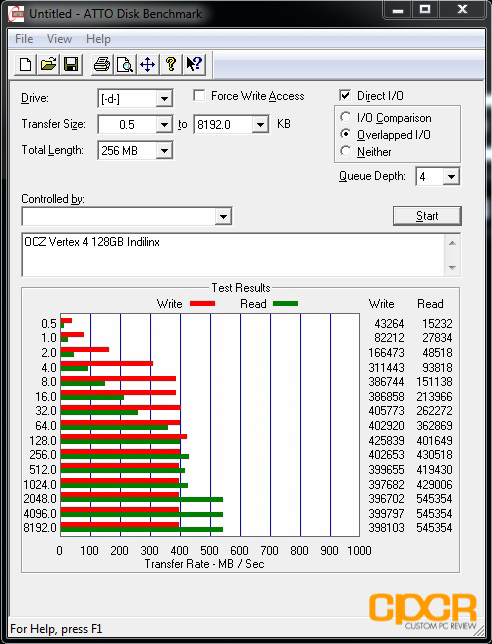Open the View menu
The height and width of the screenshot is (644, 492).
(x=59, y=39)
